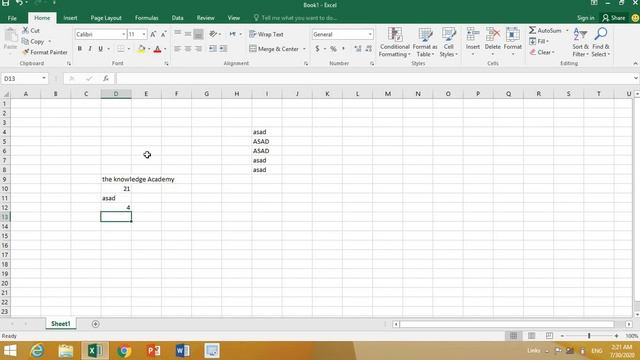Open the Font group dialog launcher
The height and width of the screenshot is (360, 640).
coord(167,64)
